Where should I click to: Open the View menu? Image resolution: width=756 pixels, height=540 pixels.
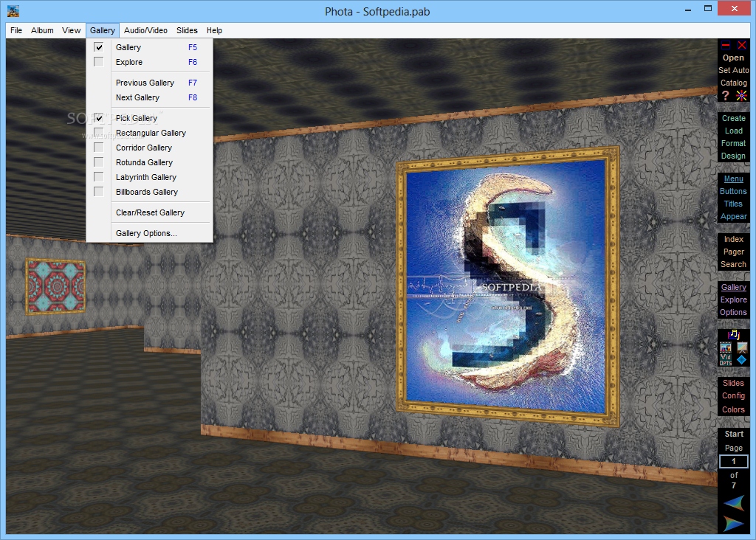(x=72, y=30)
